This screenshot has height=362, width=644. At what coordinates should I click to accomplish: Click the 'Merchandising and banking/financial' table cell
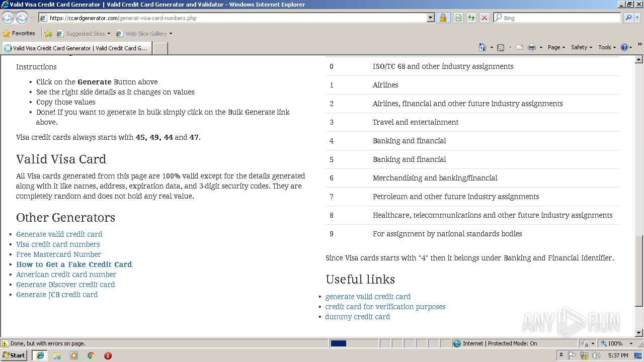coord(435,178)
